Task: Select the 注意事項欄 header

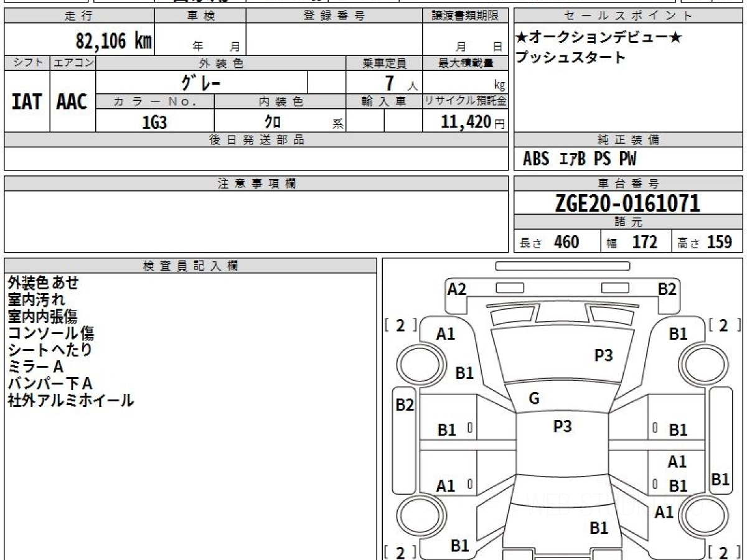Action: pos(256,184)
